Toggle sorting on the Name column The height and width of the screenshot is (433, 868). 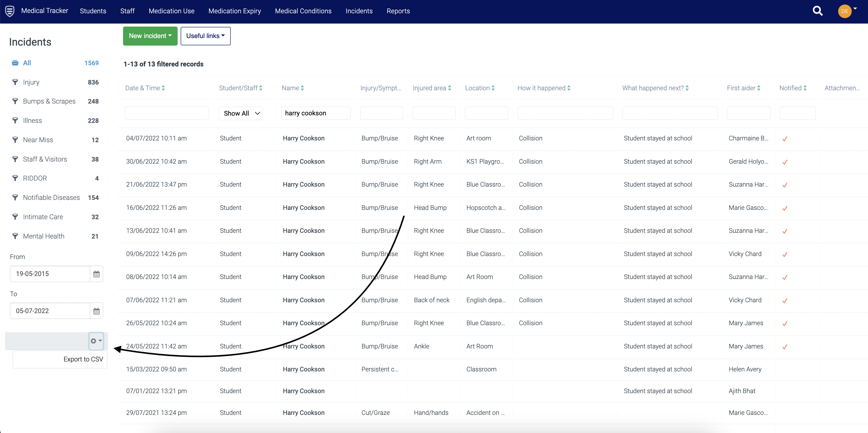(302, 88)
